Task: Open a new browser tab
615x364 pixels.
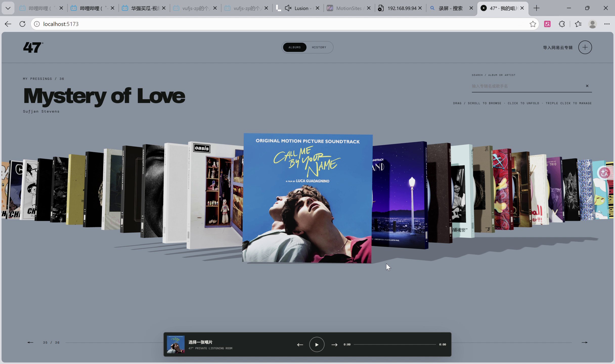Action: 536,8
